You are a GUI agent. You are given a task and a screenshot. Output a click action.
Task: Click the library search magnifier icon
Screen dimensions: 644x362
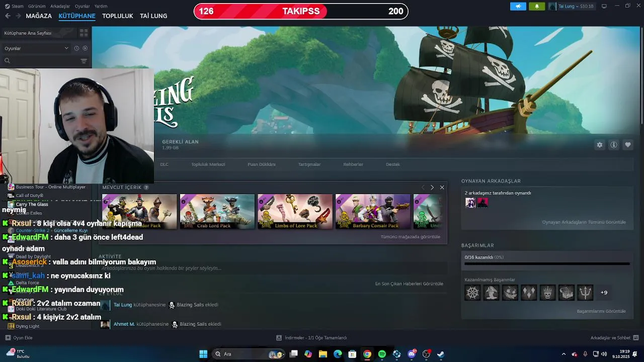(7, 61)
